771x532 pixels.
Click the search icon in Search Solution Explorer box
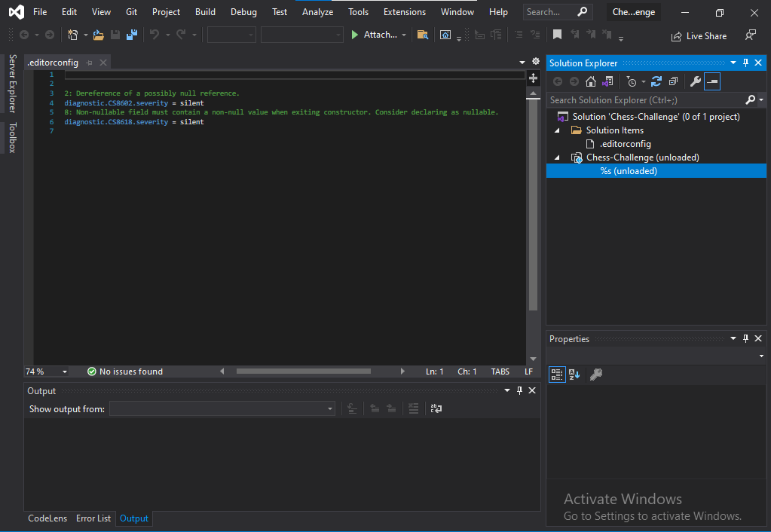tap(751, 99)
